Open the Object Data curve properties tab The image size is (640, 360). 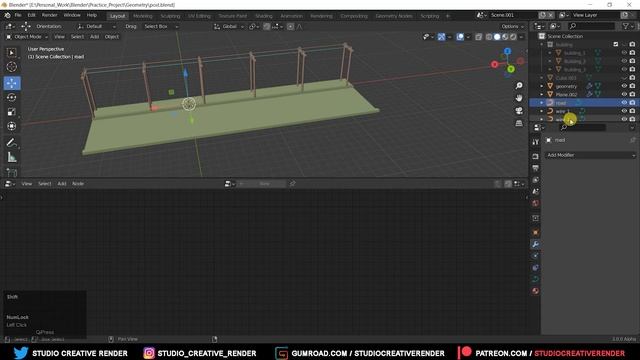coord(536,279)
